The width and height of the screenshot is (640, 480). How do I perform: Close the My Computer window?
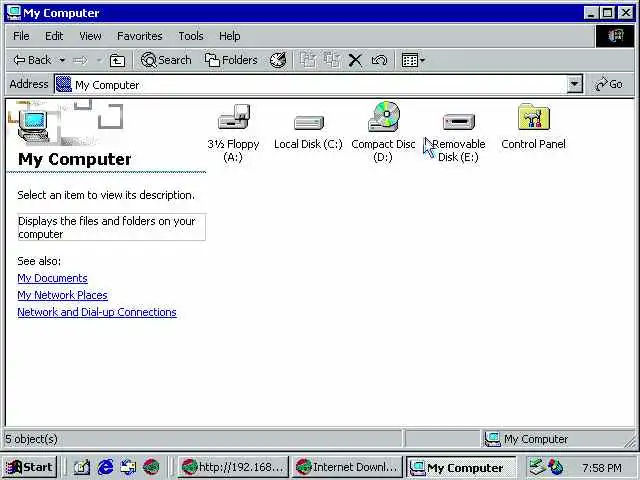click(x=626, y=13)
